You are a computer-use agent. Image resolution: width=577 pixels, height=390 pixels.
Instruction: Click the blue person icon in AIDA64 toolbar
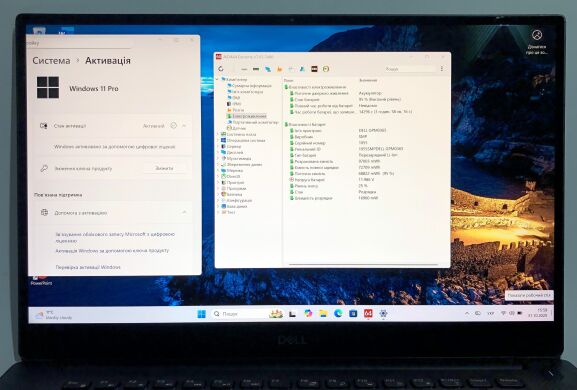302,69
